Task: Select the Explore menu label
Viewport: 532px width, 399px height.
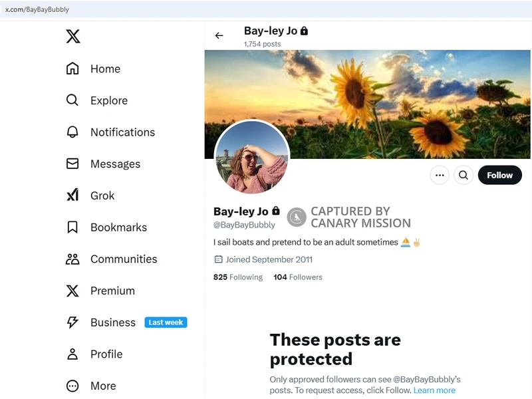Action: point(109,100)
